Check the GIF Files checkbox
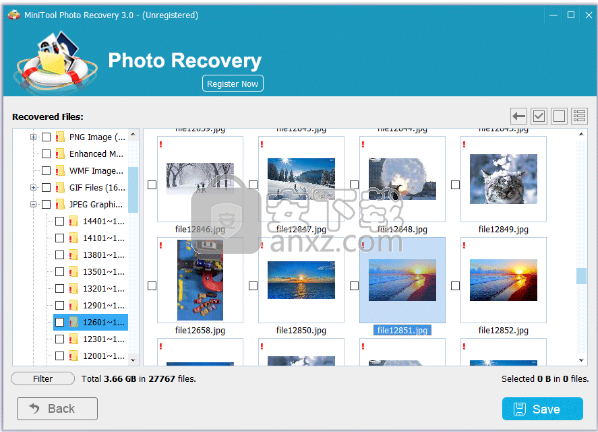 46,187
